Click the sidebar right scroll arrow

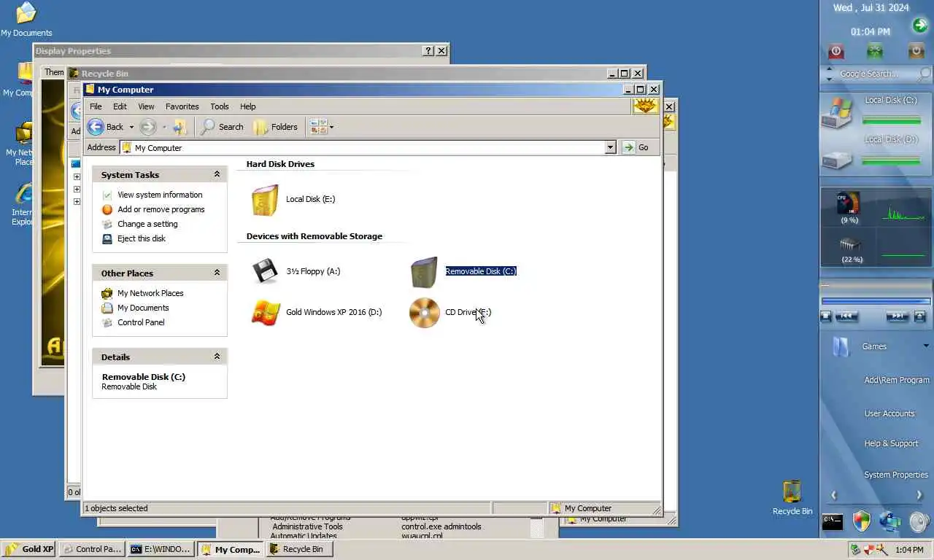pyautogui.click(x=919, y=495)
